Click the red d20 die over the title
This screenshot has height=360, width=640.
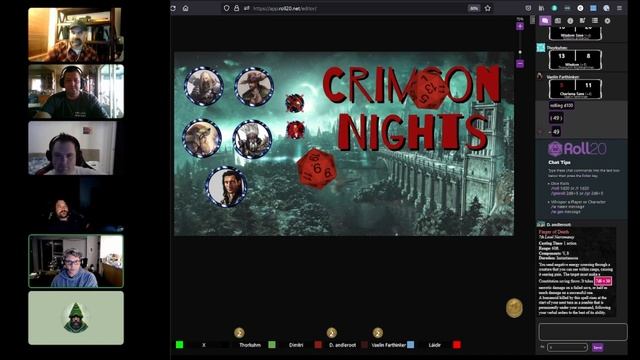point(429,88)
